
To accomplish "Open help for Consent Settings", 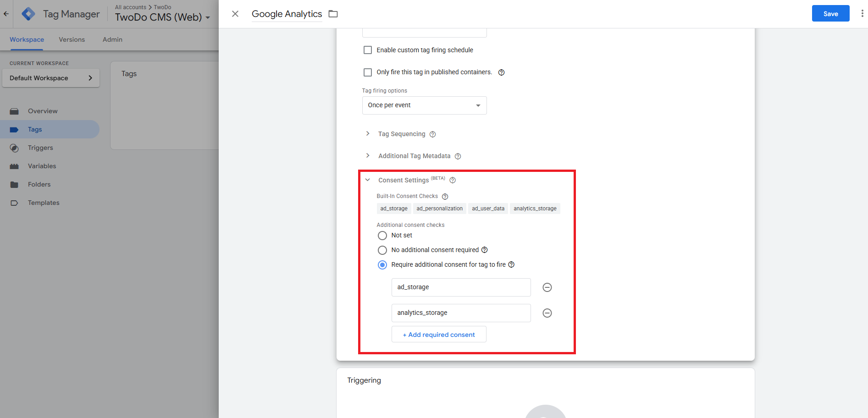I will [453, 180].
